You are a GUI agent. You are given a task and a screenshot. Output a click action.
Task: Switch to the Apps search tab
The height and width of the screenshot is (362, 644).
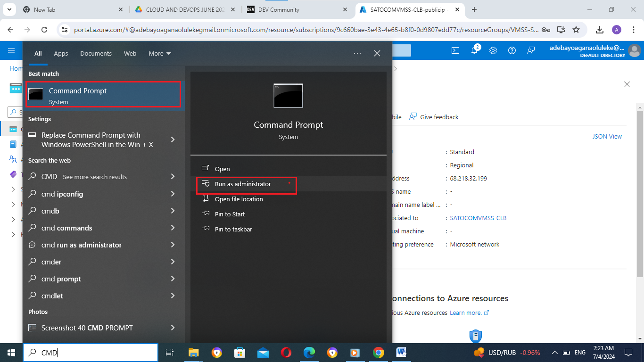(x=61, y=54)
